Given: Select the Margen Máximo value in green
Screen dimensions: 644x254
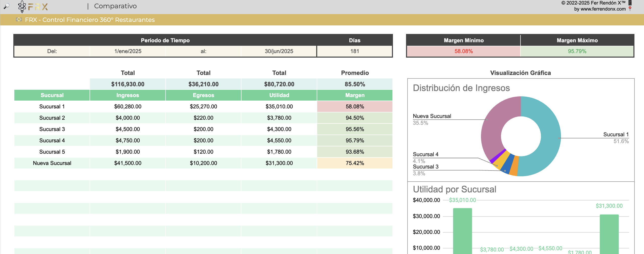Looking at the screenshot, I should point(577,51).
